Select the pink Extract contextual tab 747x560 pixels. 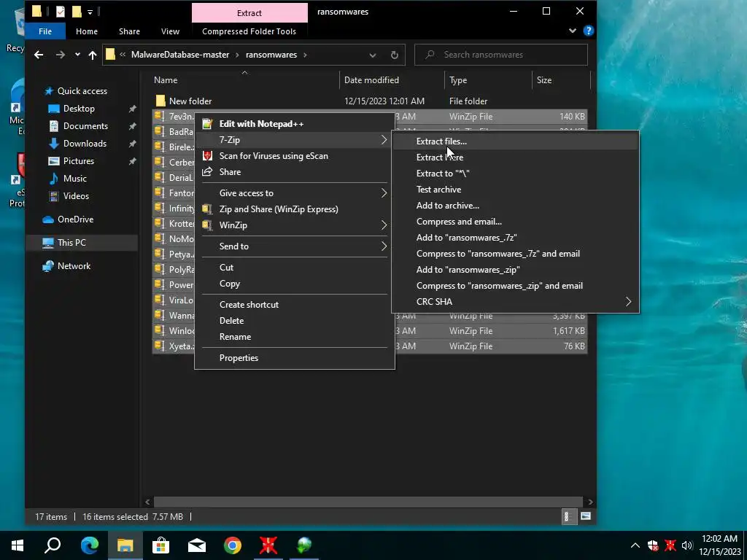click(249, 13)
